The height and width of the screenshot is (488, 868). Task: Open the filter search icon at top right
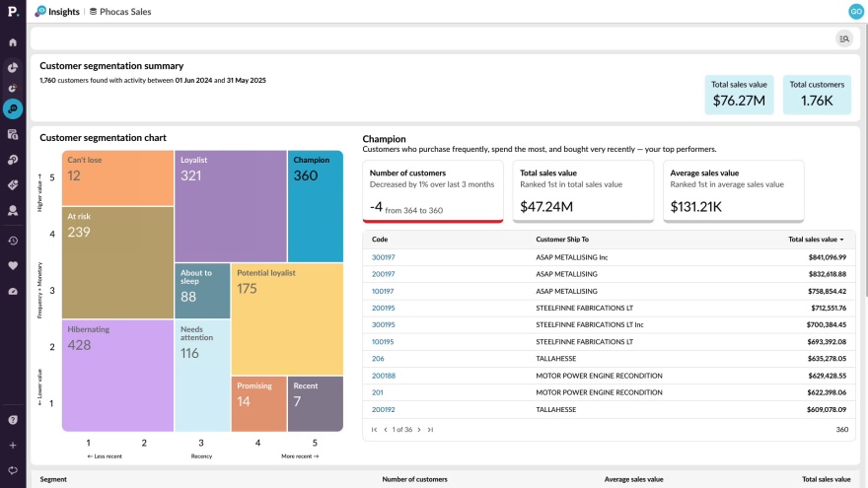[844, 38]
